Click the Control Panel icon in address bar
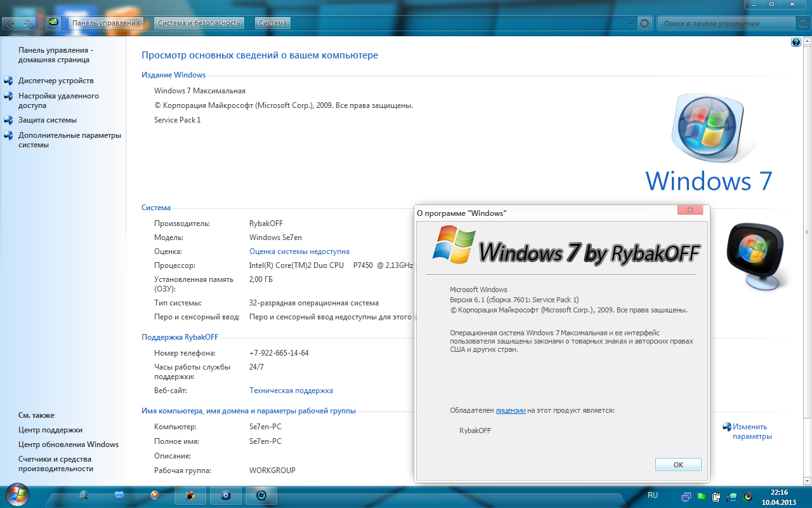 click(54, 23)
